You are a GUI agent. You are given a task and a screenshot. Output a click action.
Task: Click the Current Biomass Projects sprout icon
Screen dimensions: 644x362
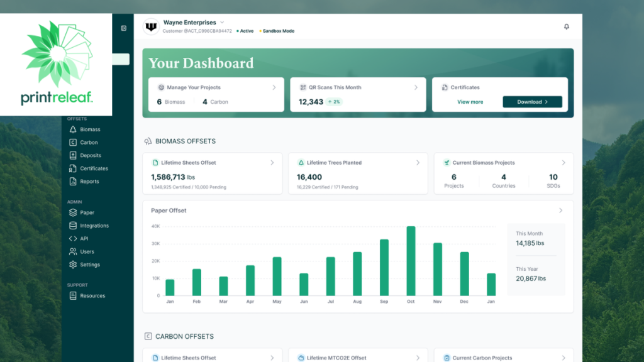pyautogui.click(x=447, y=163)
